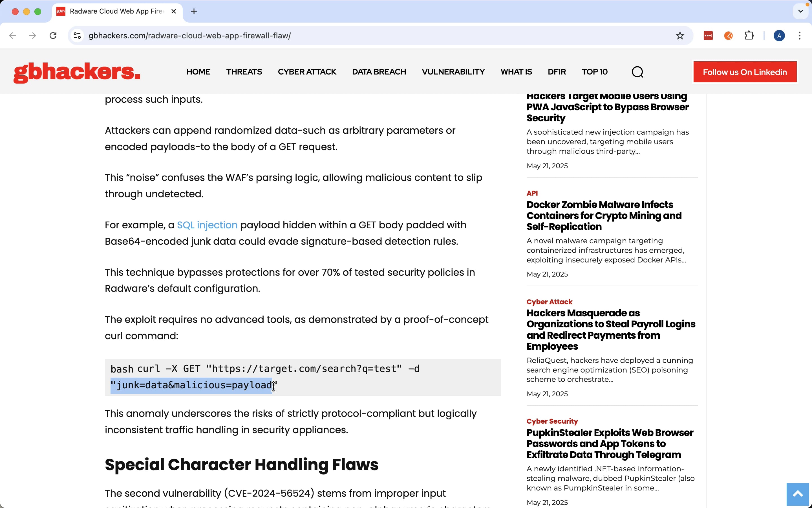Viewport: 812px width, 508px height.
Task: Click paragraph starting 'This anomaly underscores'
Action: pos(291,422)
